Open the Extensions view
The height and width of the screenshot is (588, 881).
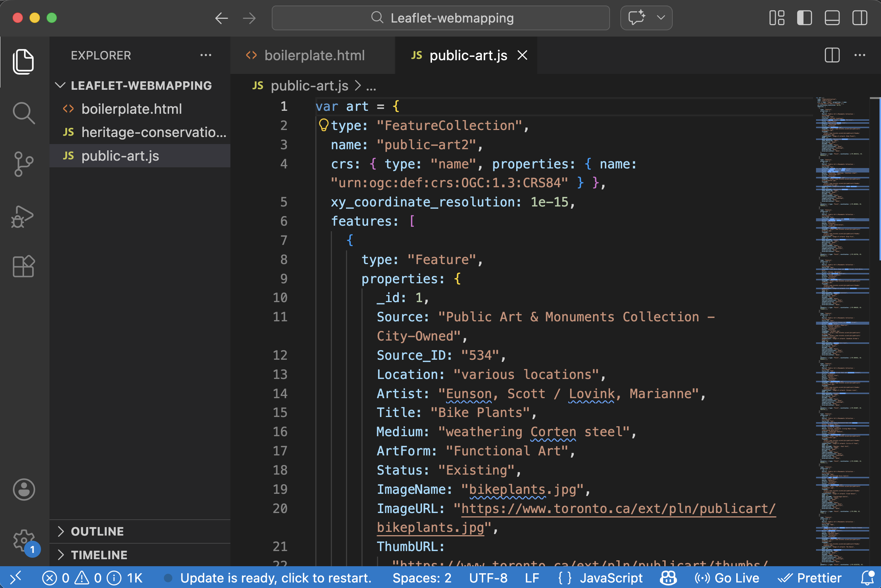pos(24,267)
